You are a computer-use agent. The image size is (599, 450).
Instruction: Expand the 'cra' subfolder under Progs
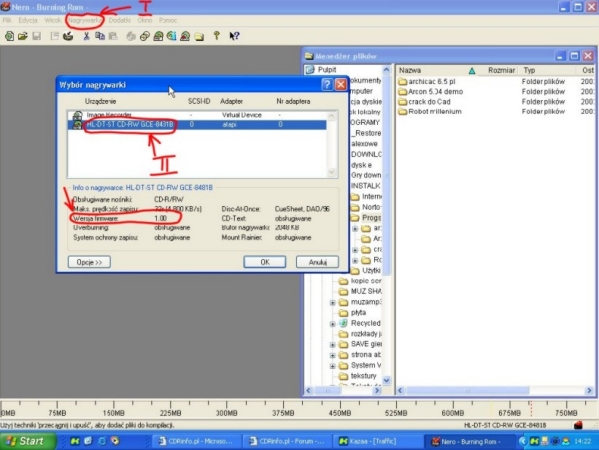pyautogui.click(x=355, y=250)
